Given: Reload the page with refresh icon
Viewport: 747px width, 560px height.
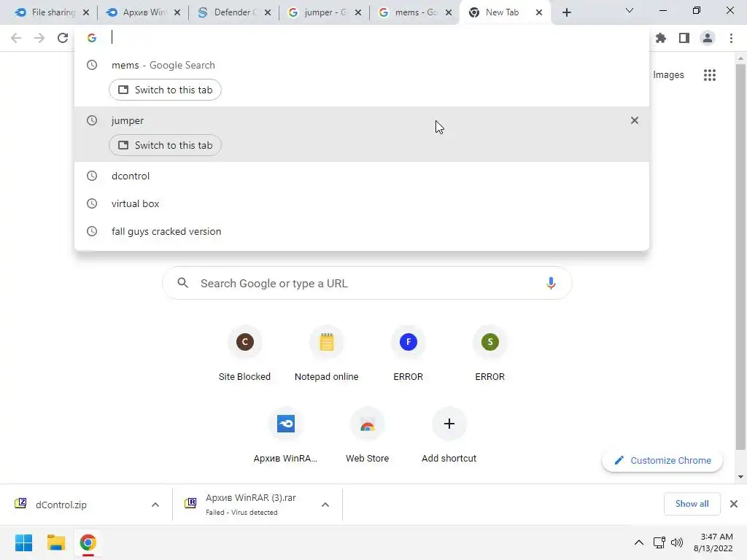Looking at the screenshot, I should tap(63, 38).
